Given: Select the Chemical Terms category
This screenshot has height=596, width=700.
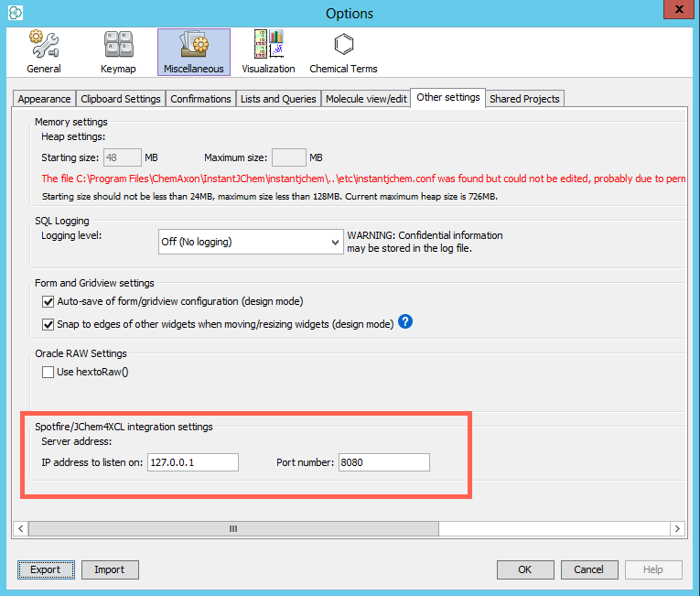Looking at the screenshot, I should point(343,51).
